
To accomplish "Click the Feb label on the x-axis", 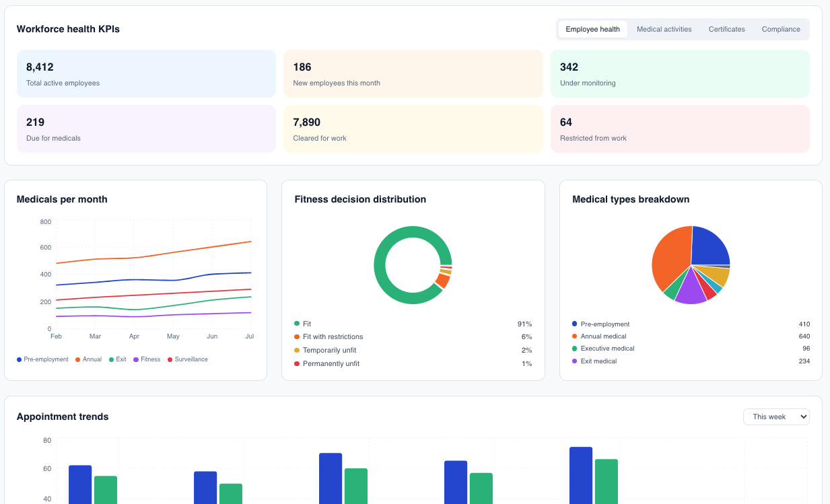I will [56, 336].
